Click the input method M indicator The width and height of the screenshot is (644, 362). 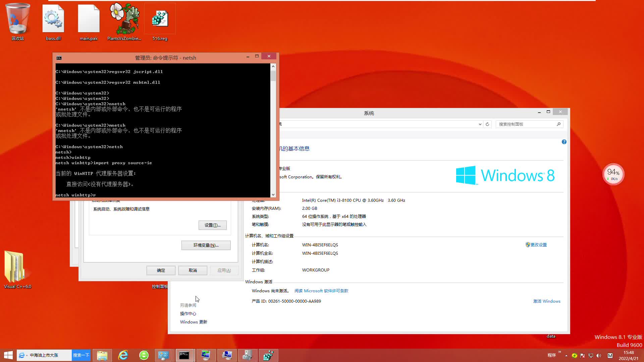[610, 356]
